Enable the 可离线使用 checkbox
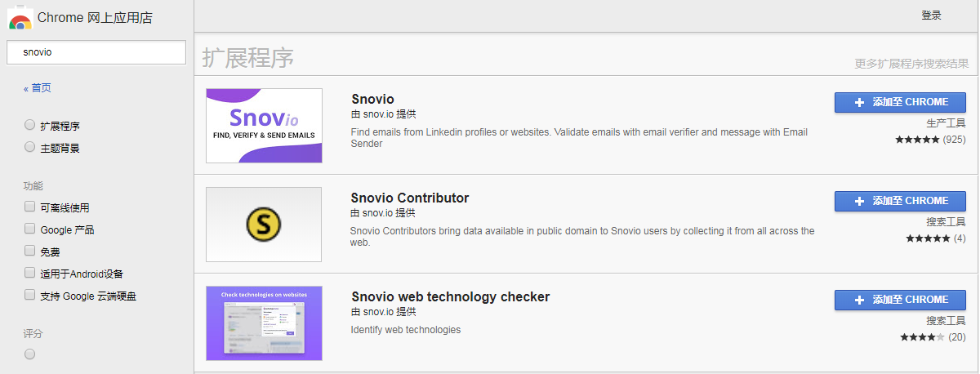This screenshot has height=374, width=980. click(x=30, y=207)
